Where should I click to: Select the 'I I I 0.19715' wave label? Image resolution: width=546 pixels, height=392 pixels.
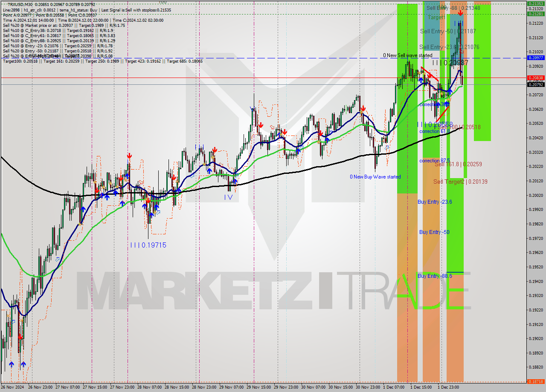(x=148, y=245)
